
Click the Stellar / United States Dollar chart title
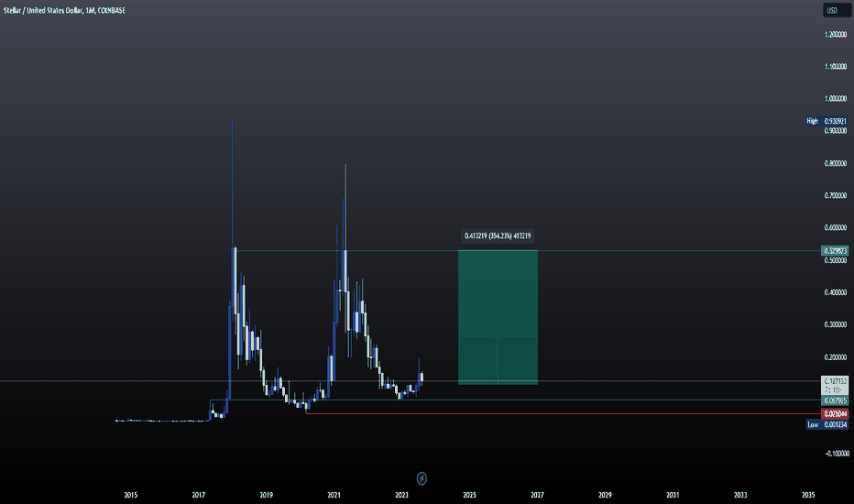(64, 10)
